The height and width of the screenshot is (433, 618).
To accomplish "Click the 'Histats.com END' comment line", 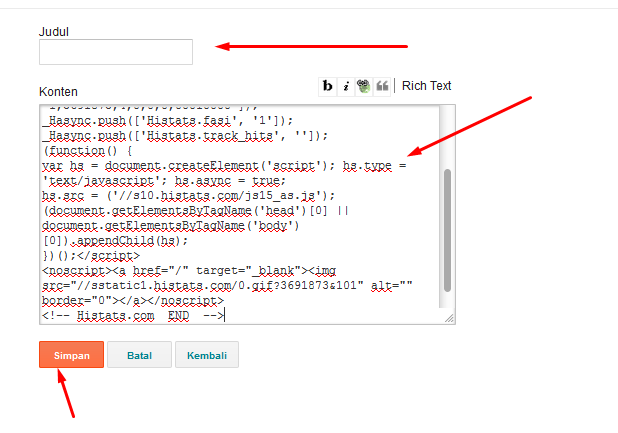I will [133, 316].
